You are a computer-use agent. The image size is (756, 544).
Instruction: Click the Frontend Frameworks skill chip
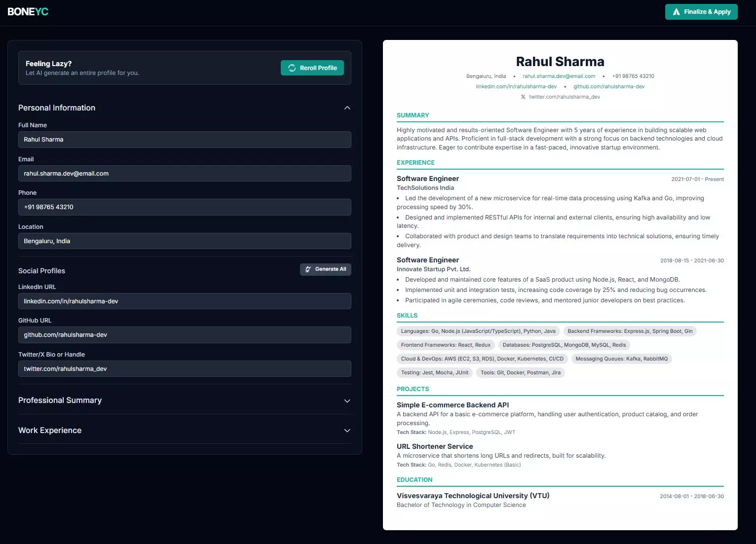[446, 345]
